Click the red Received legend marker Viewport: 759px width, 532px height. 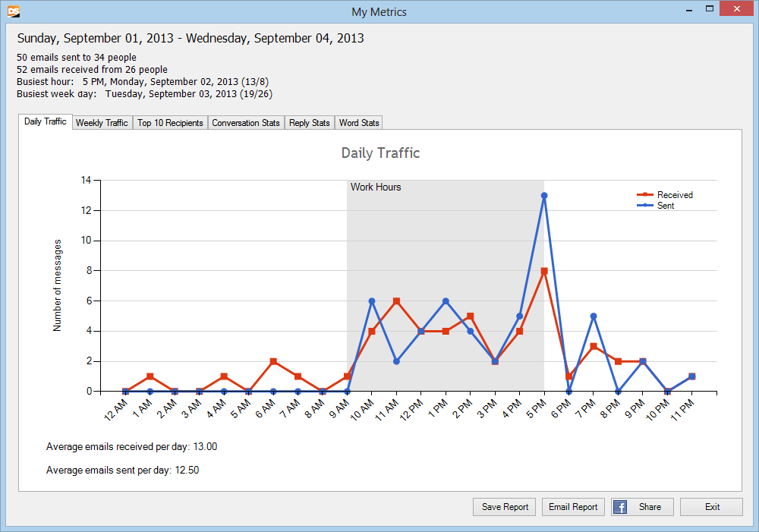pos(644,195)
